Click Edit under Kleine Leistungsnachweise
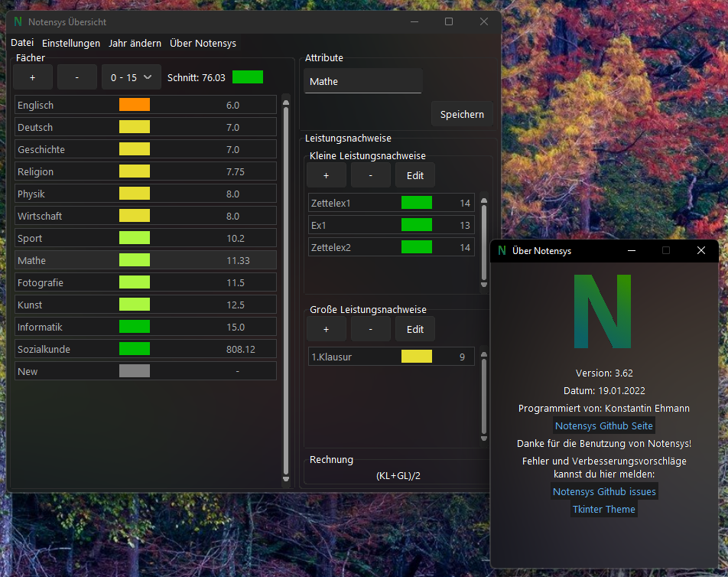 [x=415, y=175]
